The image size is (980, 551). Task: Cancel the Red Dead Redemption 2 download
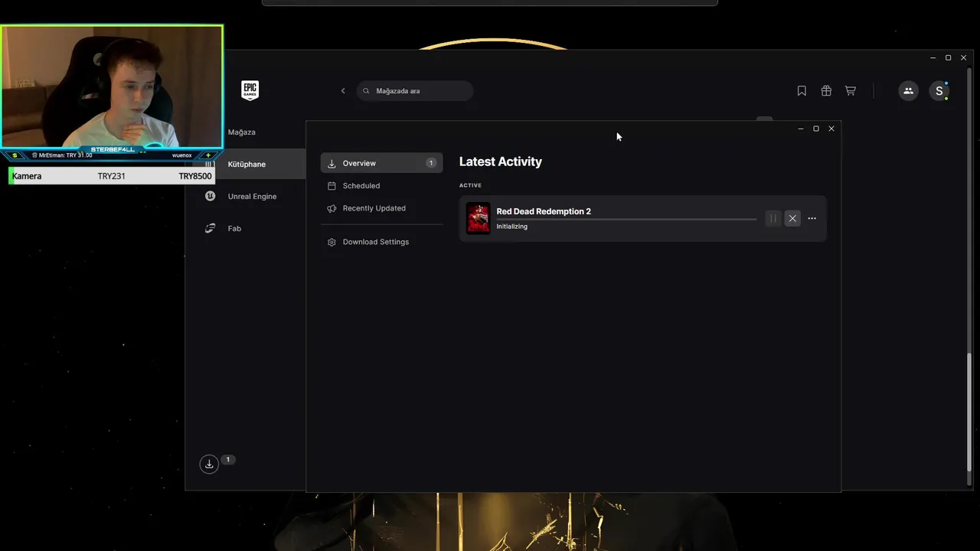(x=792, y=219)
